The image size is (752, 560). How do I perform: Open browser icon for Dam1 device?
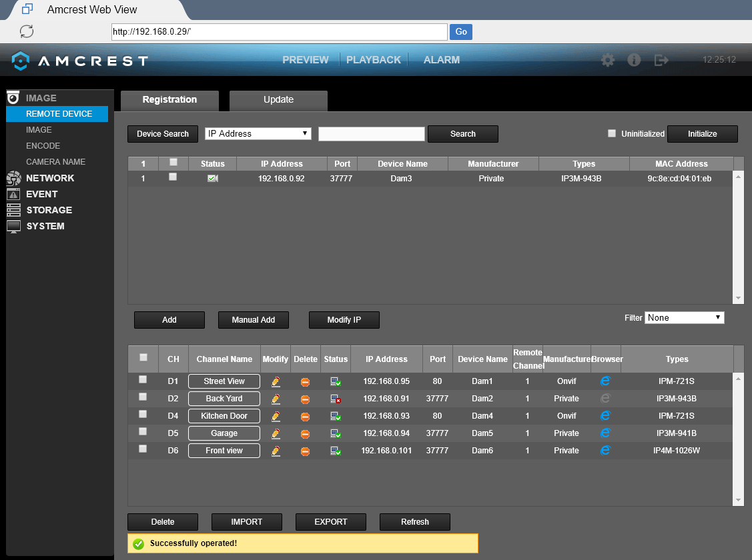(x=605, y=381)
